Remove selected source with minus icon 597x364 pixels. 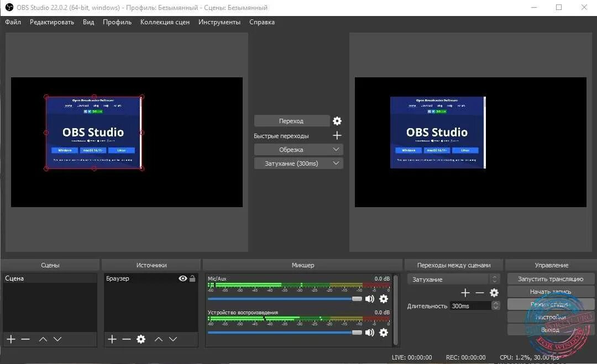[127, 339]
